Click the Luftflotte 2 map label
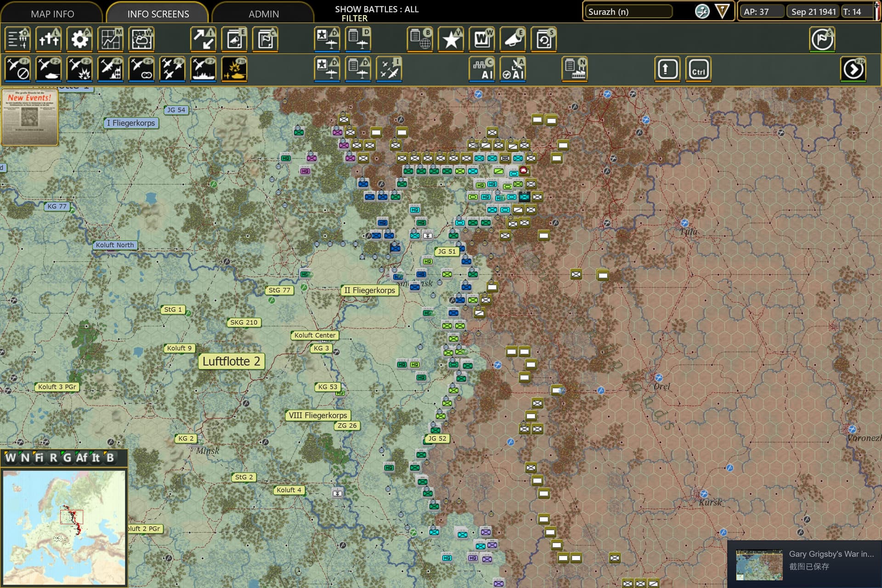 pyautogui.click(x=232, y=362)
